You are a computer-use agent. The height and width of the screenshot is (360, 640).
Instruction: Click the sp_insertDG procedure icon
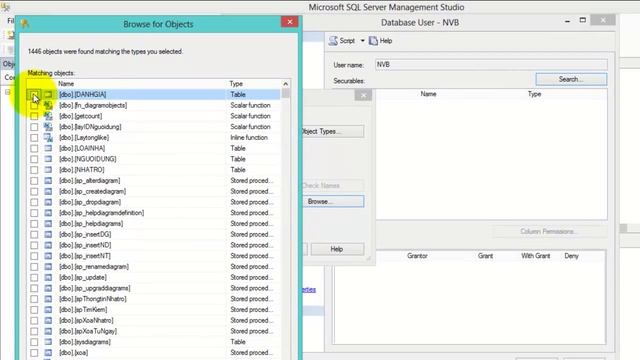point(48,234)
